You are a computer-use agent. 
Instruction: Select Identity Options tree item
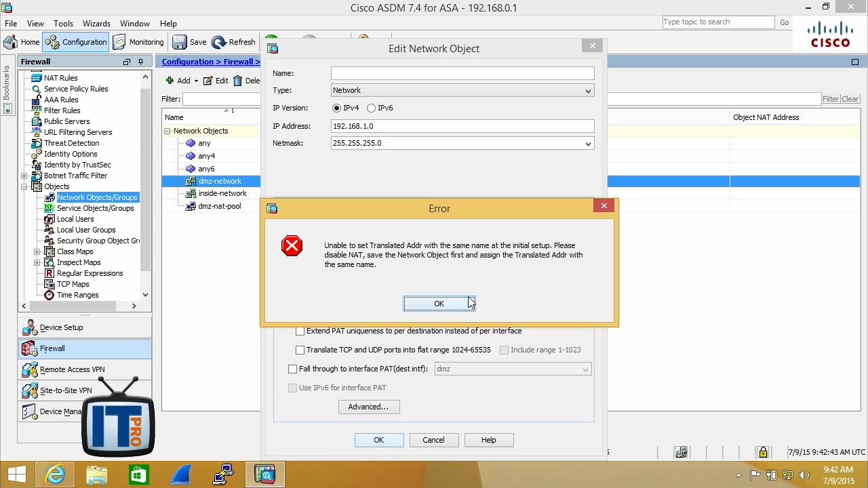71,154
